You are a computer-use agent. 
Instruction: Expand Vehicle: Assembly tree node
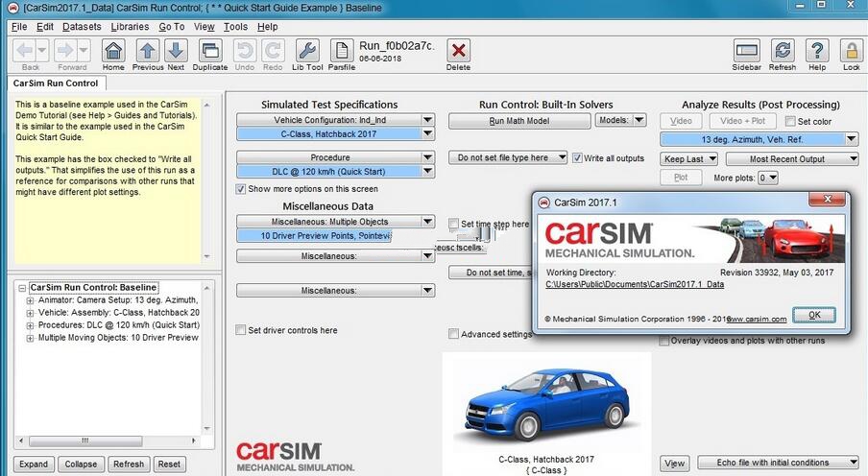coord(30,313)
